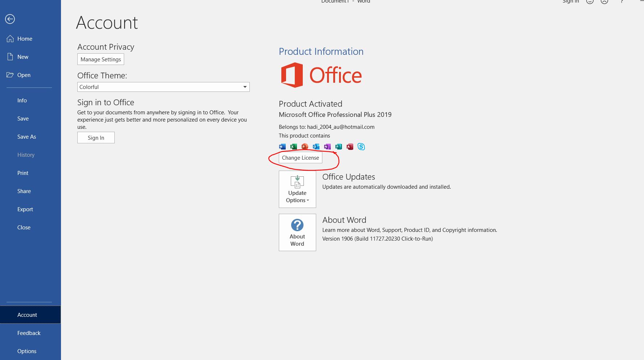
Task: Click the Sign In button under Sign in to Office
Action: 96,138
